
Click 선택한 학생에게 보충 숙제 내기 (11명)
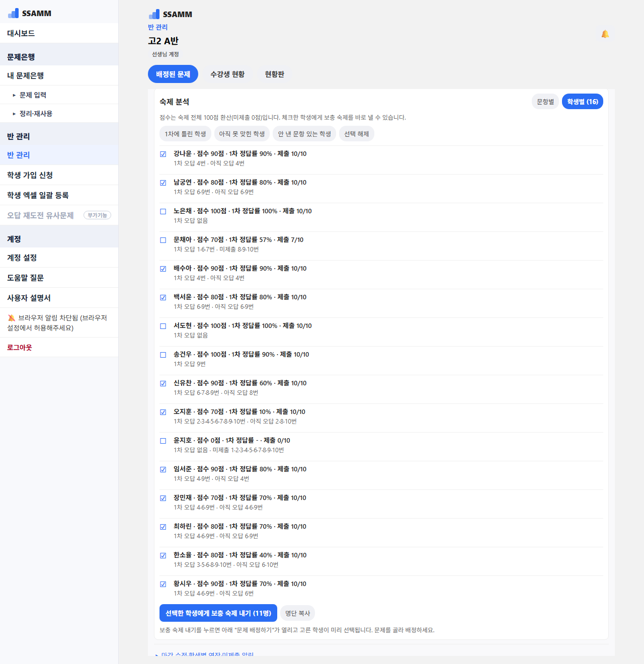pyautogui.click(x=218, y=613)
